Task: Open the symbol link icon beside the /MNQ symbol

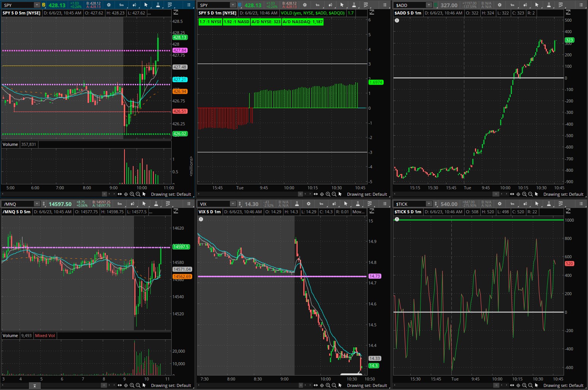Action: [44, 204]
